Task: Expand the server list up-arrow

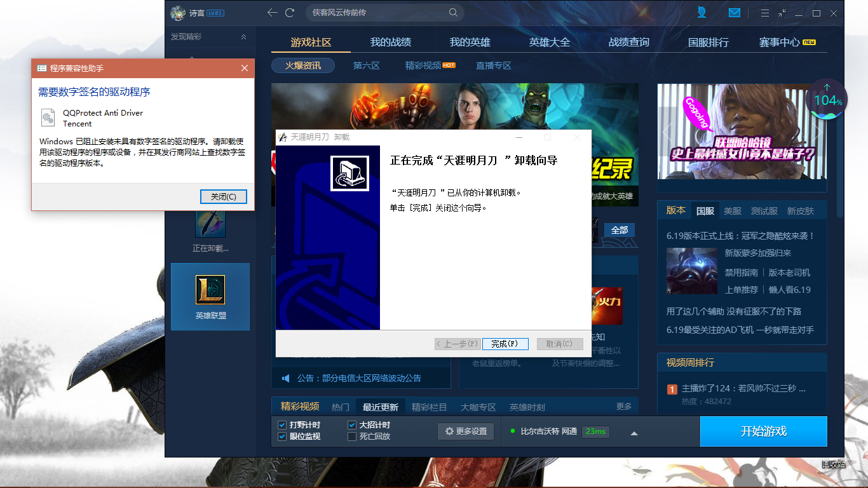Action: pos(634,433)
